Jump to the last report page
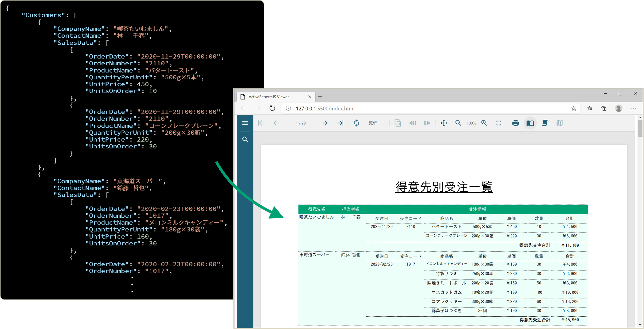Image resolution: width=644 pixels, height=329 pixels. tap(340, 123)
